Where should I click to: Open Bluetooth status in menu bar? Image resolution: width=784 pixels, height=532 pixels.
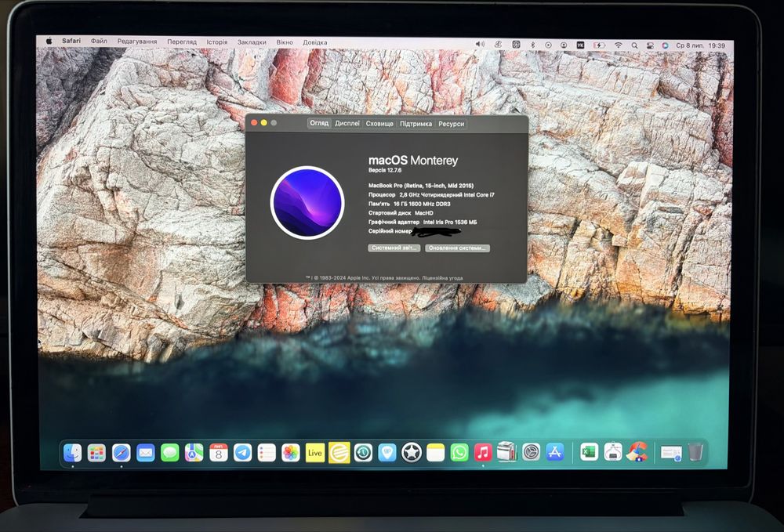(532, 45)
